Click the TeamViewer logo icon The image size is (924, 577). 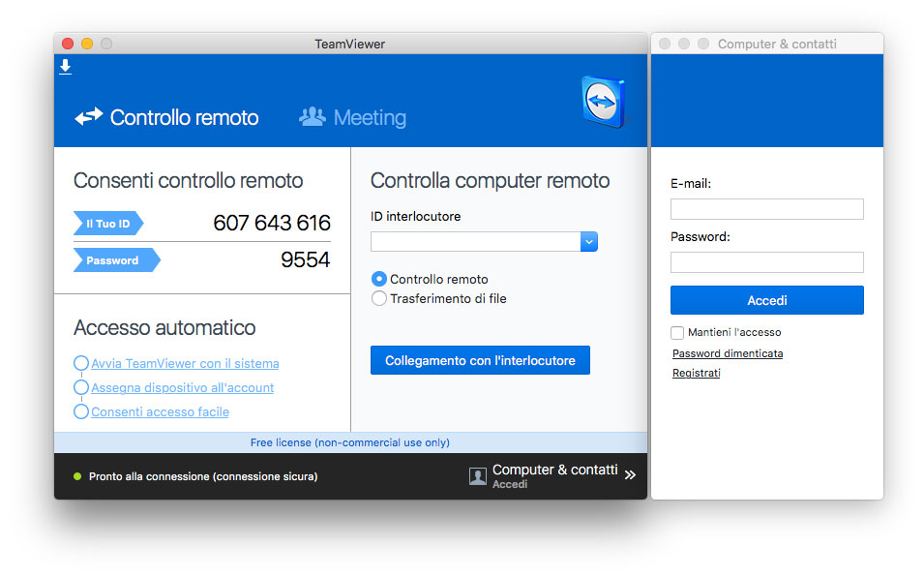click(604, 102)
